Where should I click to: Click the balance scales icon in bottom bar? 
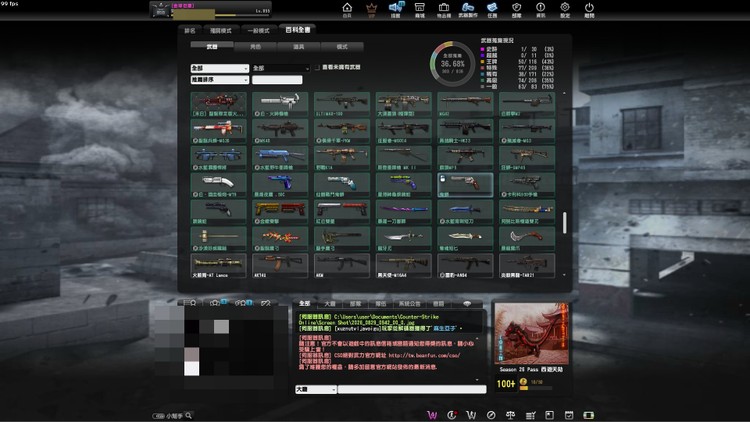[x=510, y=415]
